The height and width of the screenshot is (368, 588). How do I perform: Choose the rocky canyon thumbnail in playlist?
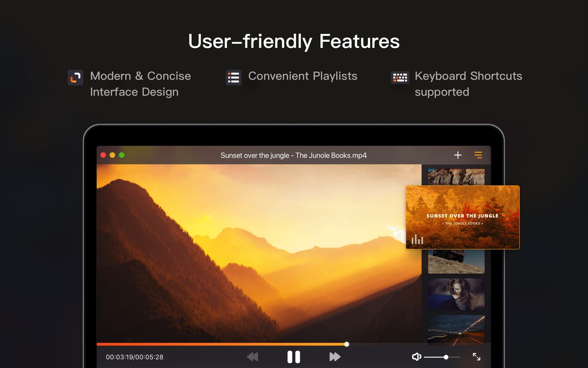pos(456,177)
